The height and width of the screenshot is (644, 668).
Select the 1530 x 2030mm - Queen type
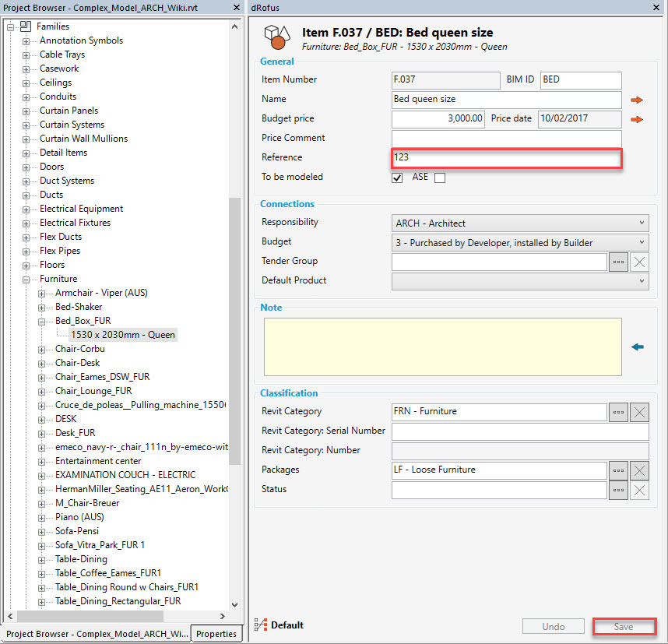(122, 335)
